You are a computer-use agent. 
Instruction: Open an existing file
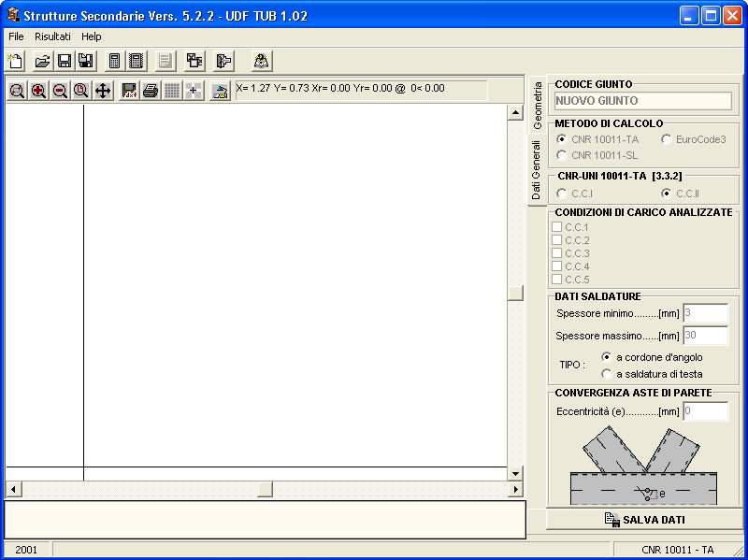click(x=43, y=61)
